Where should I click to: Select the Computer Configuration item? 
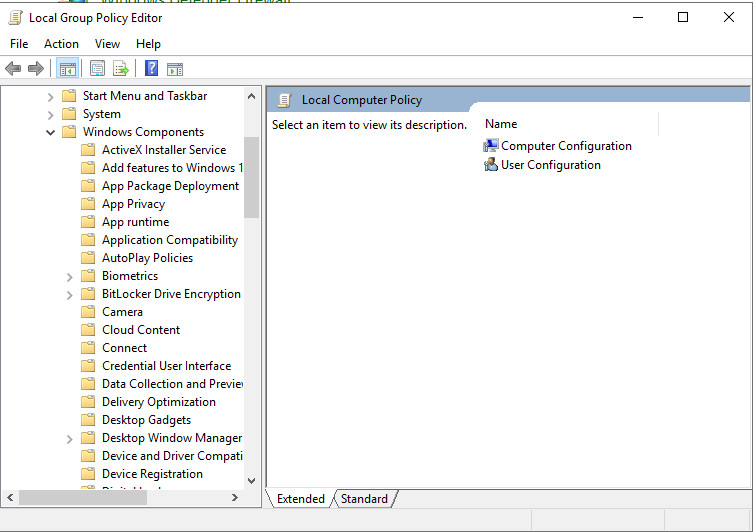[566, 146]
